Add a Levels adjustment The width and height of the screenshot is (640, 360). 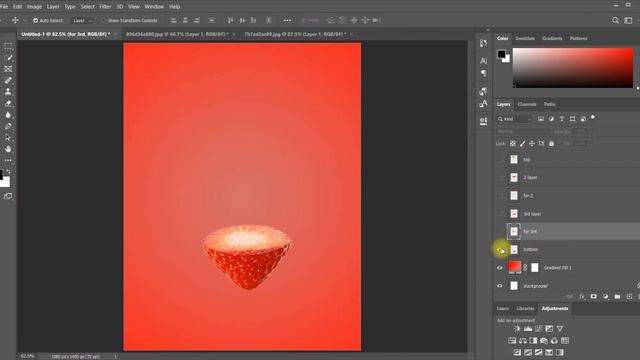coord(528,329)
